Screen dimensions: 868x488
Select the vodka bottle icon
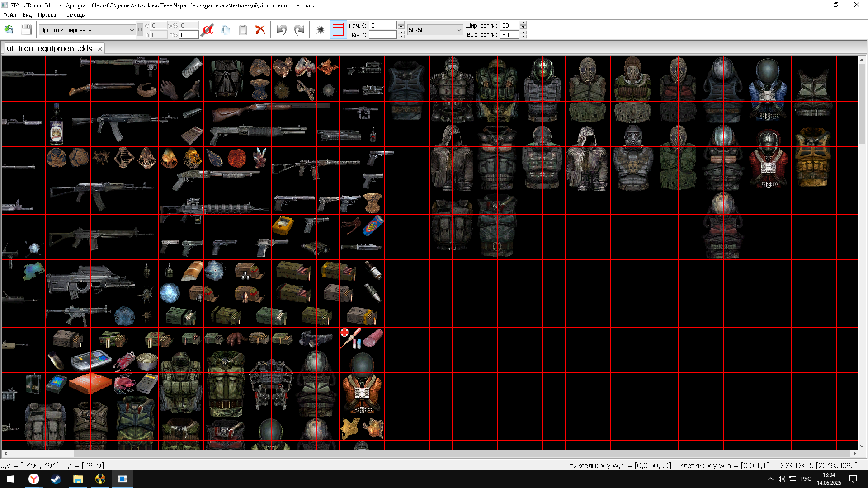point(57,123)
